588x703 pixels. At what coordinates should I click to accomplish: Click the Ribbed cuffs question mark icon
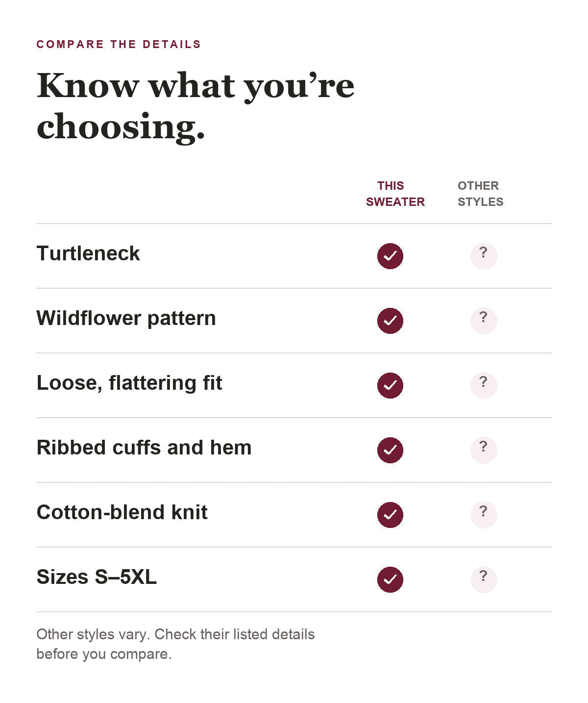tap(484, 450)
